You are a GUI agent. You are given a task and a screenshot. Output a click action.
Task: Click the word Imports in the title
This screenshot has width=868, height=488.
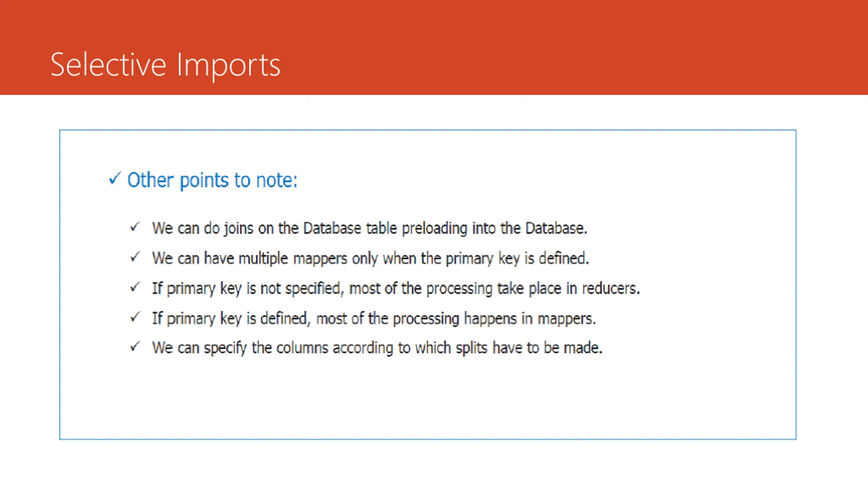pyautogui.click(x=229, y=66)
